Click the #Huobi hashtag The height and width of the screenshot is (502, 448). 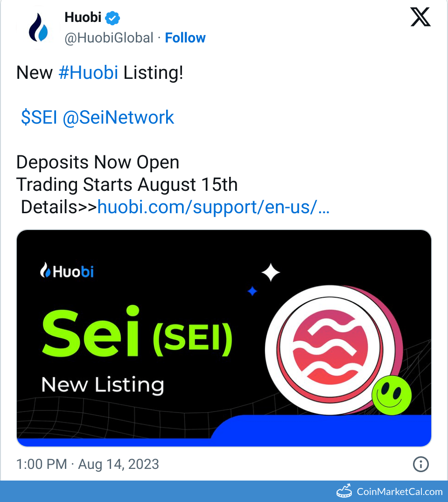pos(88,72)
